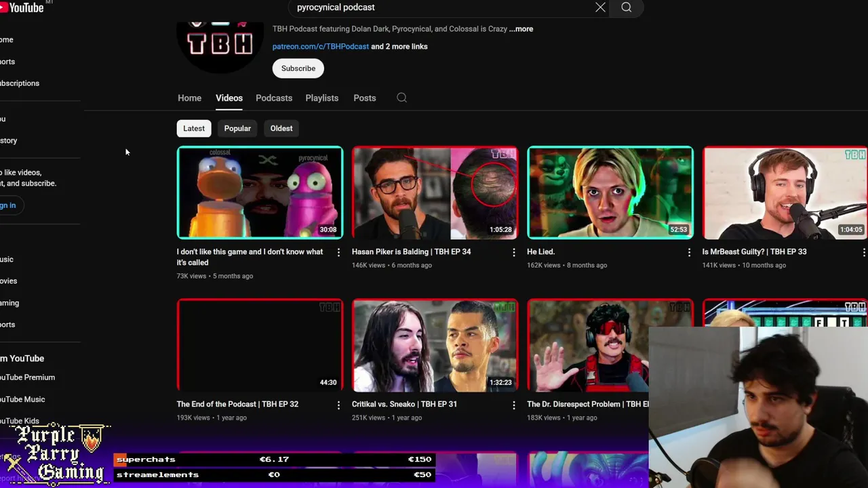
Task: Click title 'Critikal vs. Sneako | TBH EP 31'
Action: point(404,405)
